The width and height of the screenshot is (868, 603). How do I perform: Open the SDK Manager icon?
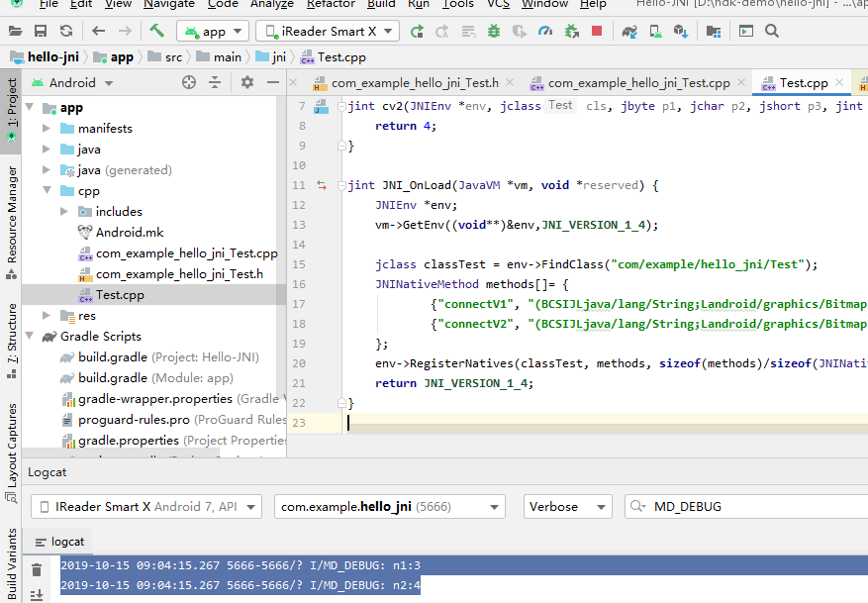coord(679,31)
